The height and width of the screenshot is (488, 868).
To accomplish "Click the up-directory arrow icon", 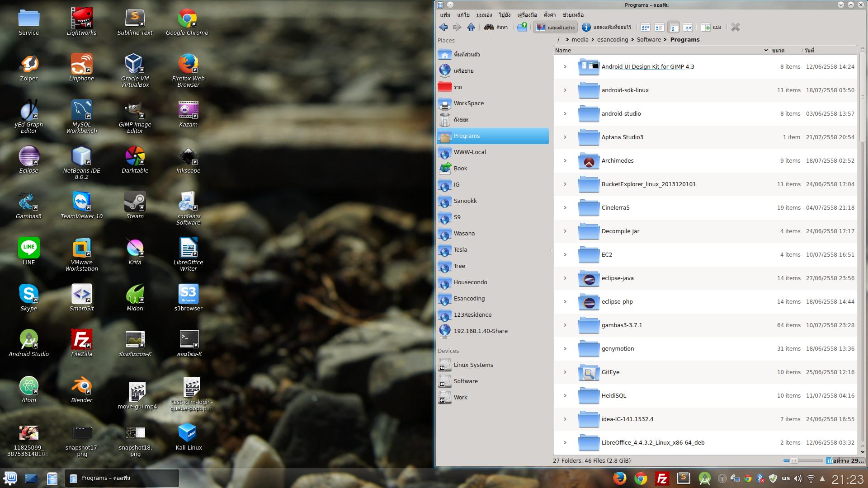I will (x=471, y=28).
